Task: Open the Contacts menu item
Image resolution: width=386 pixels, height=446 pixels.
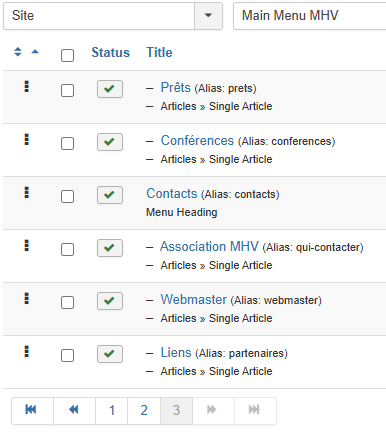Action: click(172, 194)
